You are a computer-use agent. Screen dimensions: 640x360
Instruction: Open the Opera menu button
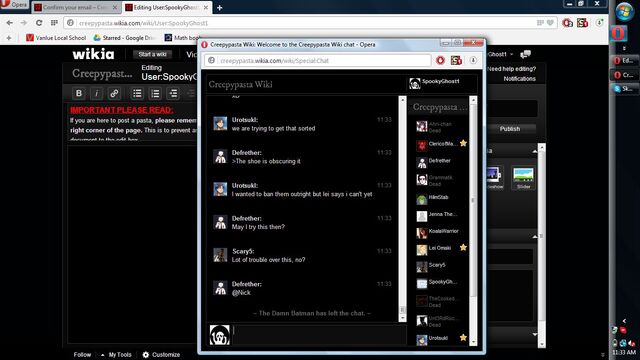(14, 5)
